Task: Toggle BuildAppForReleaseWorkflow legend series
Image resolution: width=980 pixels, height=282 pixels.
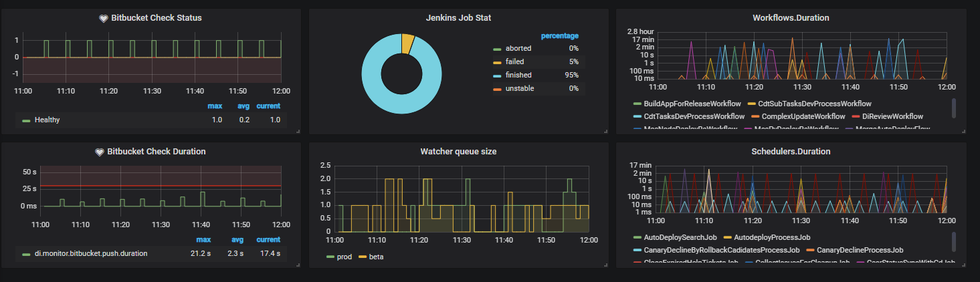Action: (x=692, y=104)
